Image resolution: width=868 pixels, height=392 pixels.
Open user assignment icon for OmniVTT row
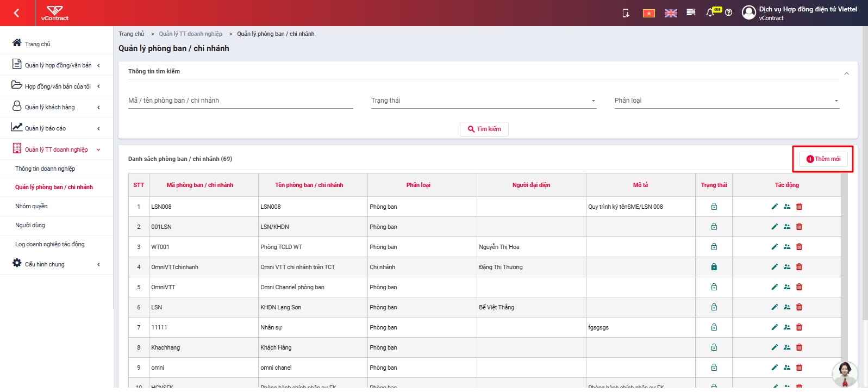point(787,287)
